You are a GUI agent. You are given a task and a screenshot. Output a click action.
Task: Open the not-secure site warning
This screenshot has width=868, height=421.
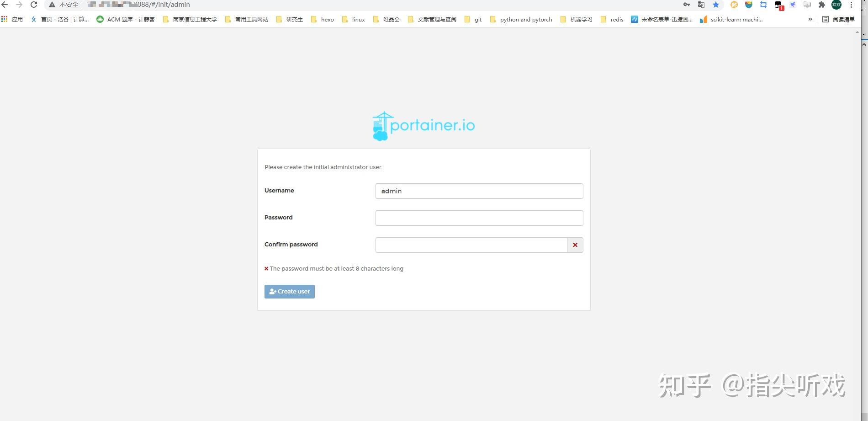coord(64,5)
